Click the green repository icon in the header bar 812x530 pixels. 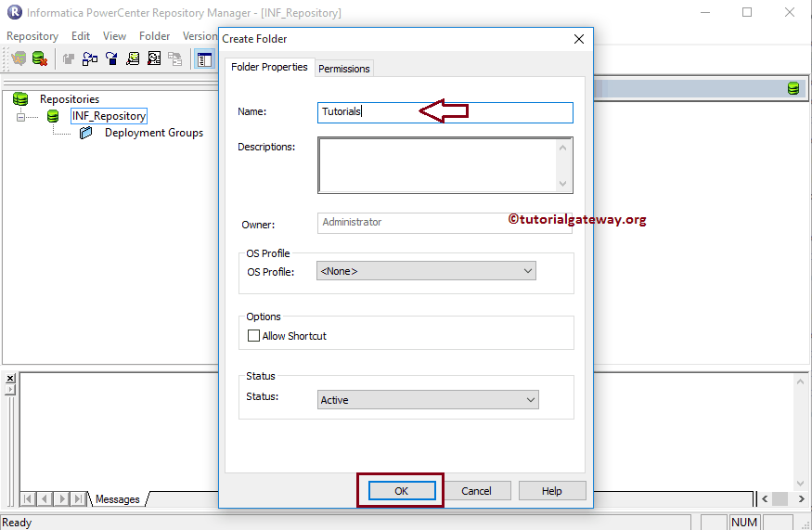click(x=793, y=88)
